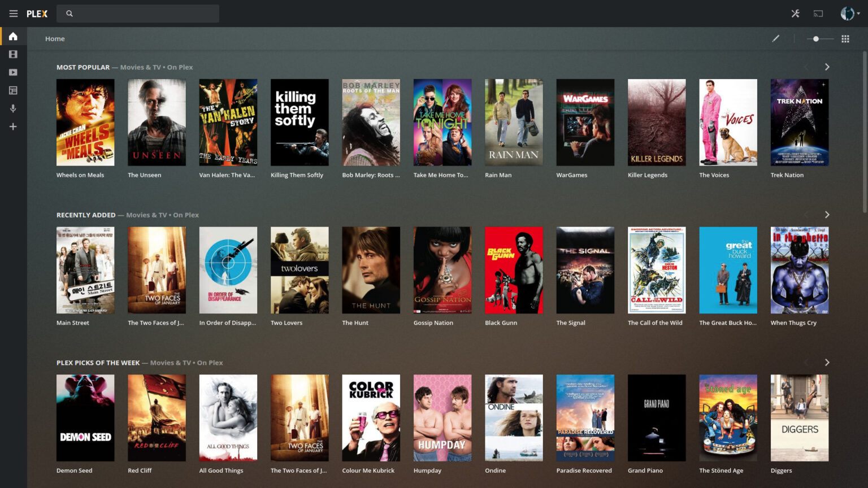Add a new library with the plus icon
The image size is (868, 488).
pyautogui.click(x=12, y=126)
